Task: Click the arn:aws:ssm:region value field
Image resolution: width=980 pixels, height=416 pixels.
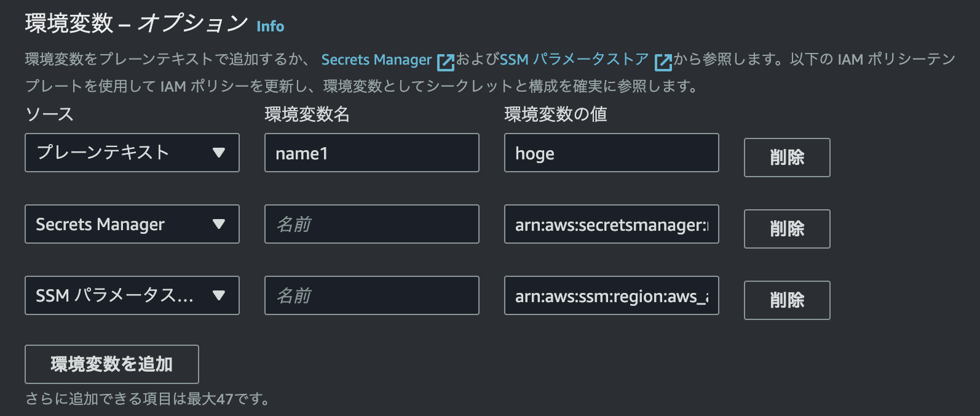Action: coord(612,295)
